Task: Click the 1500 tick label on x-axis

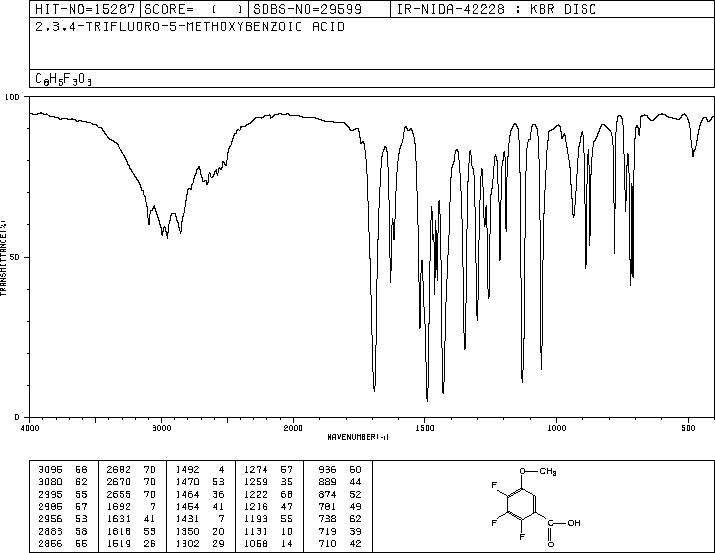Action: (425, 428)
